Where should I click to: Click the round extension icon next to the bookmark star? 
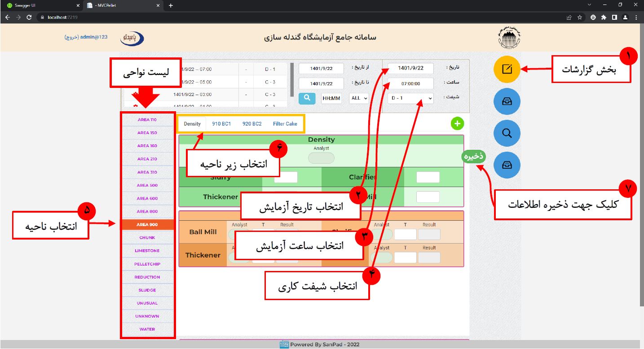pyautogui.click(x=593, y=17)
